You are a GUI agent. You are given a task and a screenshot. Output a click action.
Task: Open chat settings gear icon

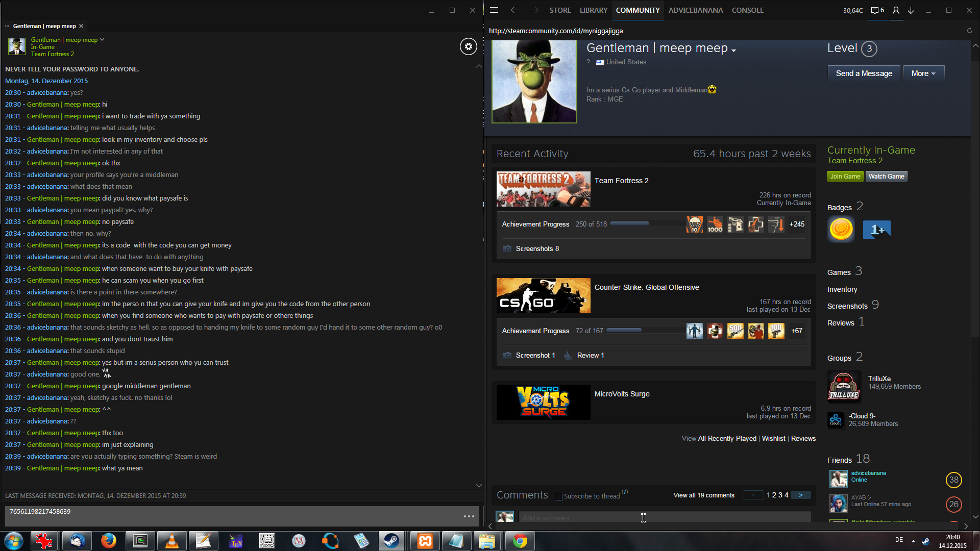click(x=468, y=46)
